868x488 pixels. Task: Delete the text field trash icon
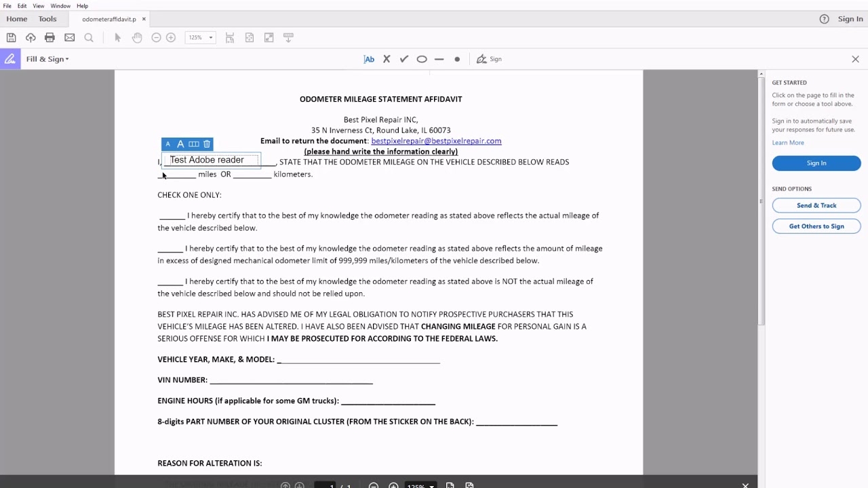pyautogui.click(x=207, y=144)
